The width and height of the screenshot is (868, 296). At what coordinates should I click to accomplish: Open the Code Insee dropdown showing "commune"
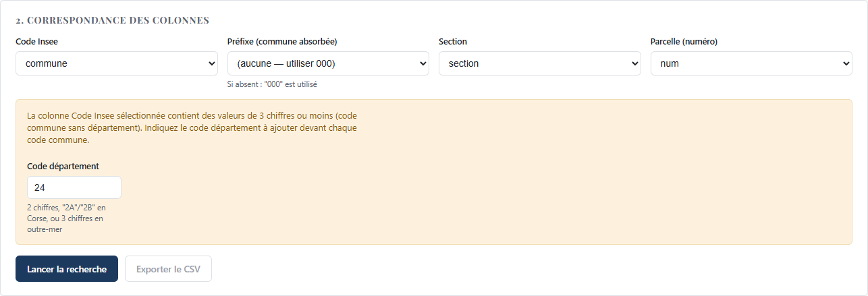pyautogui.click(x=117, y=63)
